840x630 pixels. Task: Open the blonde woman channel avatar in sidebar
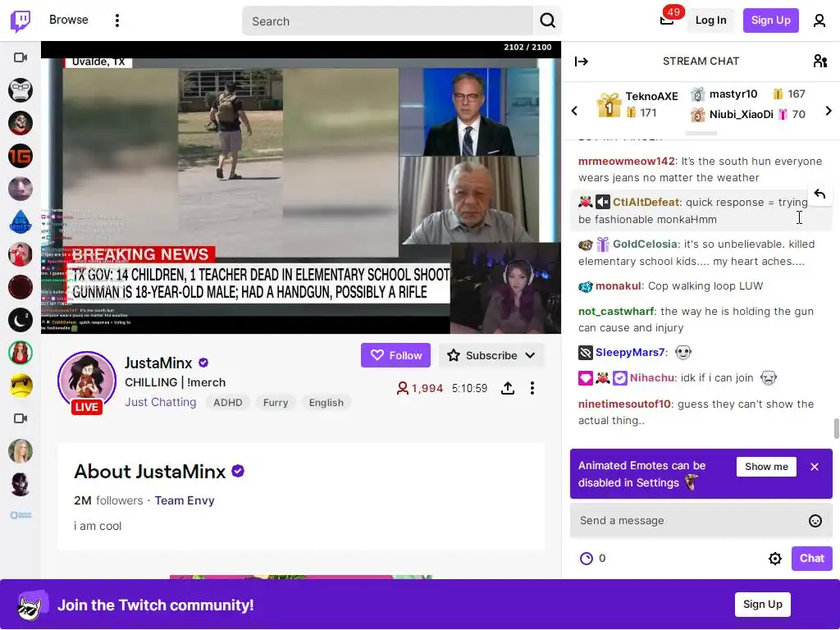pyautogui.click(x=21, y=451)
